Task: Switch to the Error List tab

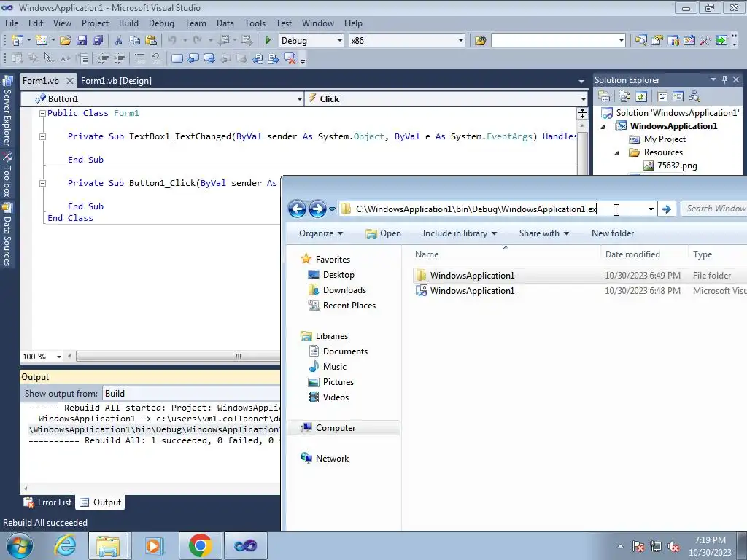Action: [48, 502]
